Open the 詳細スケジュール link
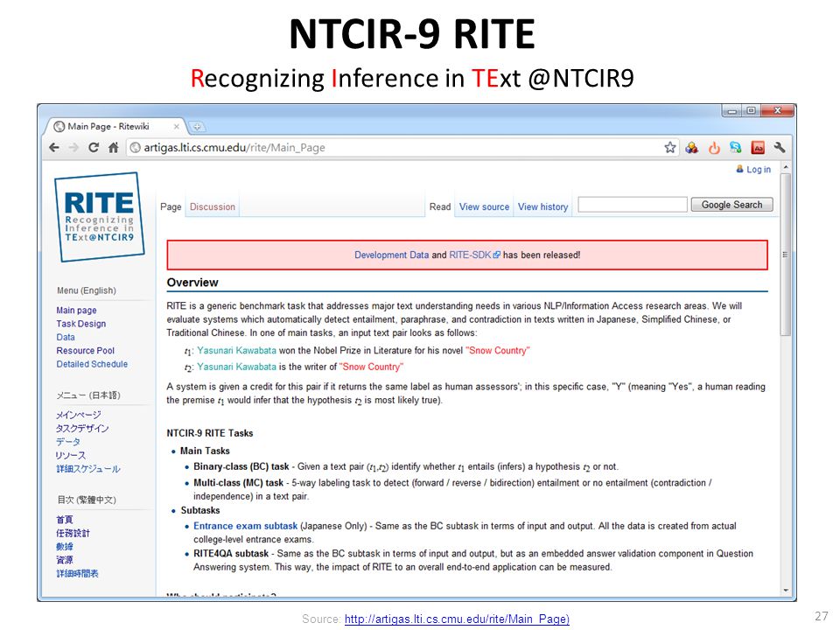This screenshot has width=840, height=630. pos(87,469)
